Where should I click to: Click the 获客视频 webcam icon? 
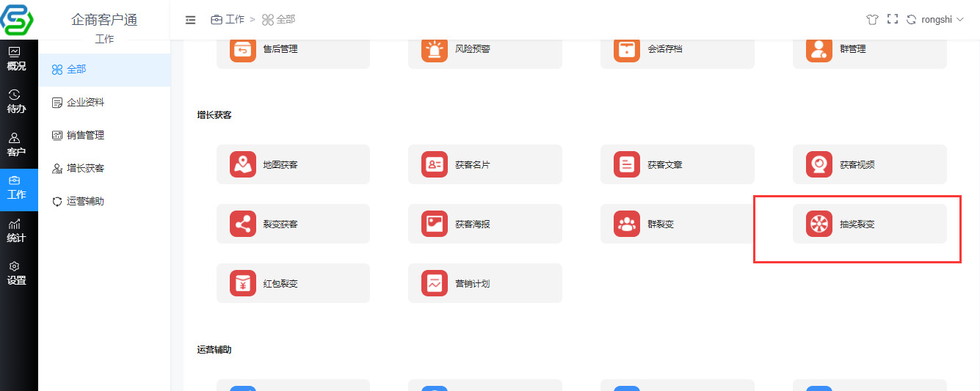point(819,164)
